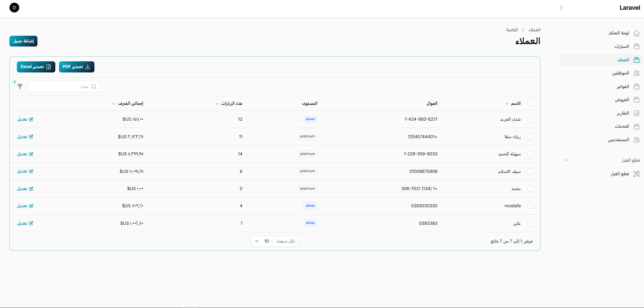
Task: Click the التقارير chart icon in sidebar
Action: pos(636,113)
